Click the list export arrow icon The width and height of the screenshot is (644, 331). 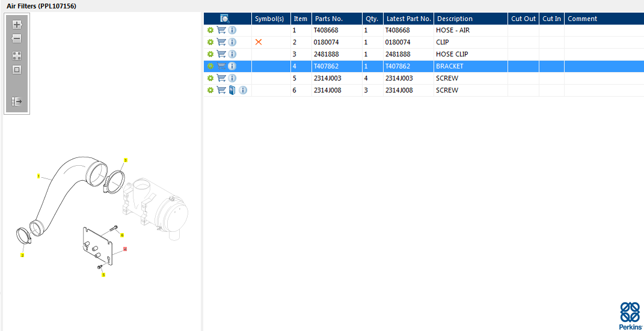17,102
